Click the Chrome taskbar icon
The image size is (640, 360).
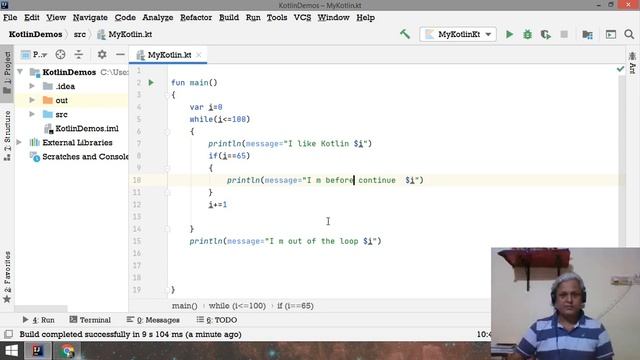click(68, 351)
